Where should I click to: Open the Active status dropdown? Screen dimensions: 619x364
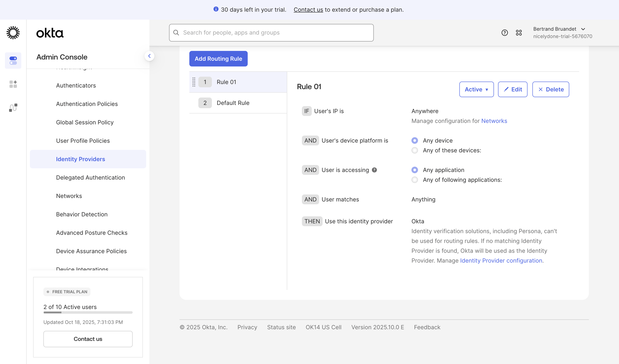pyautogui.click(x=476, y=89)
